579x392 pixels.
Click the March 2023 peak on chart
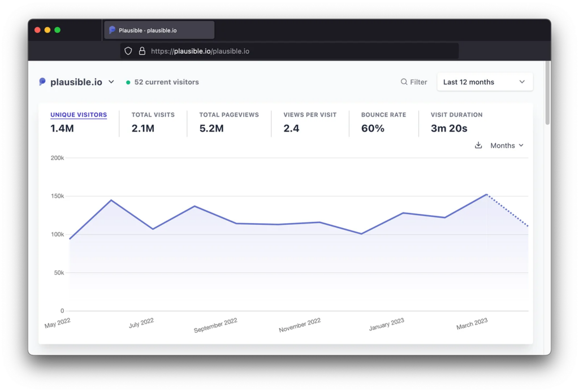(487, 194)
